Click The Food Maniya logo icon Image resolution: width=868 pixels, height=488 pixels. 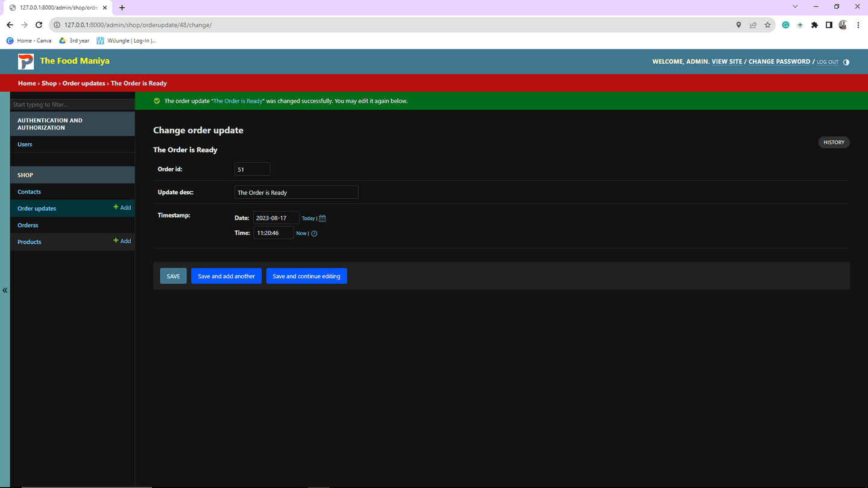pyautogui.click(x=25, y=61)
